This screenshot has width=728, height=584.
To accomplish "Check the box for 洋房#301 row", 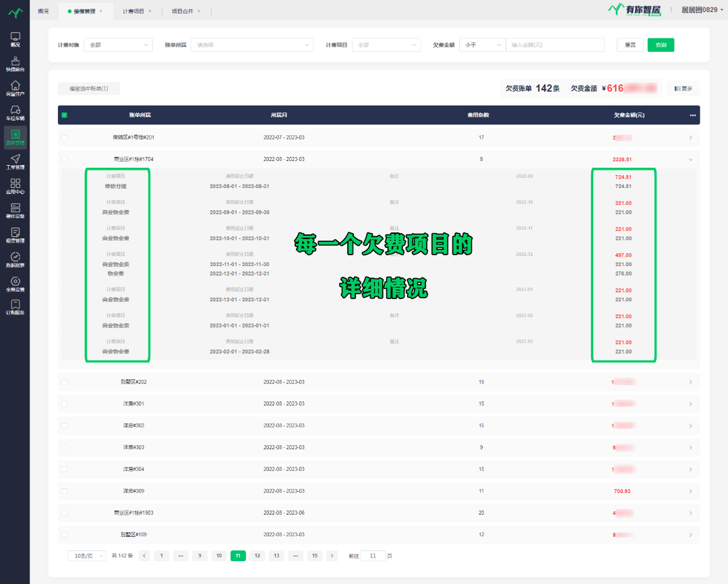I will 65,404.
